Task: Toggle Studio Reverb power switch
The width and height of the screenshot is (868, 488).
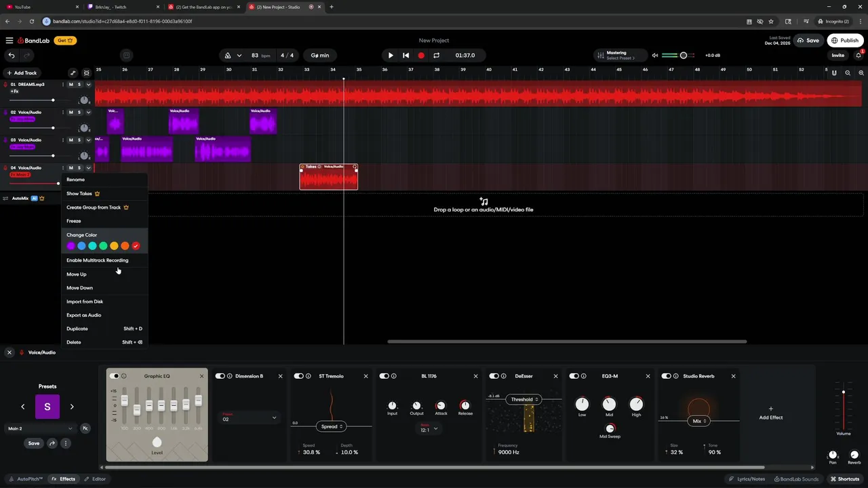Action: (x=666, y=376)
